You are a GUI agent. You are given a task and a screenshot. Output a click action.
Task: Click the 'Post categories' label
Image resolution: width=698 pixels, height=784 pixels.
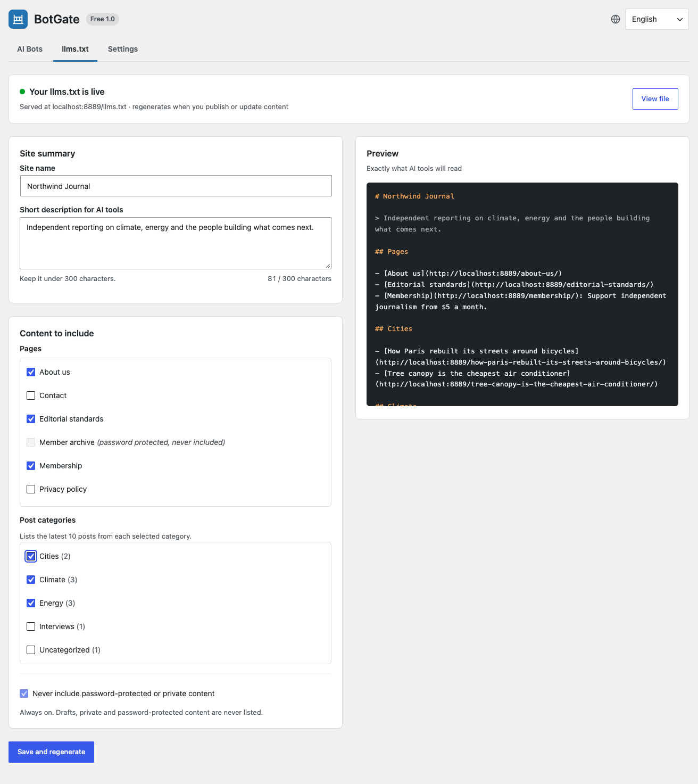tap(48, 520)
